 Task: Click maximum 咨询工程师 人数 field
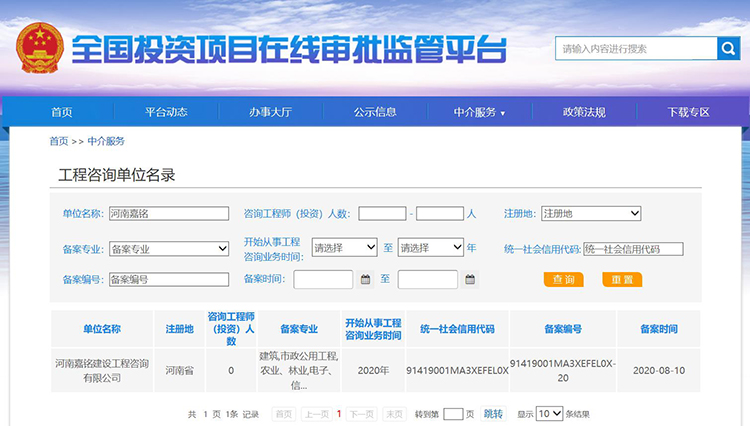click(440, 213)
